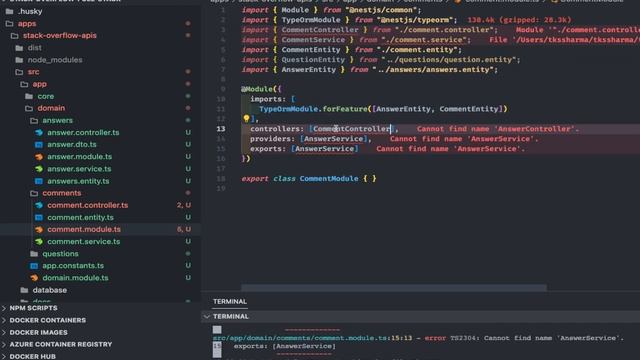The width and height of the screenshot is (640, 360).
Task: Open answer.service.ts file
Action: pyautogui.click(x=79, y=169)
